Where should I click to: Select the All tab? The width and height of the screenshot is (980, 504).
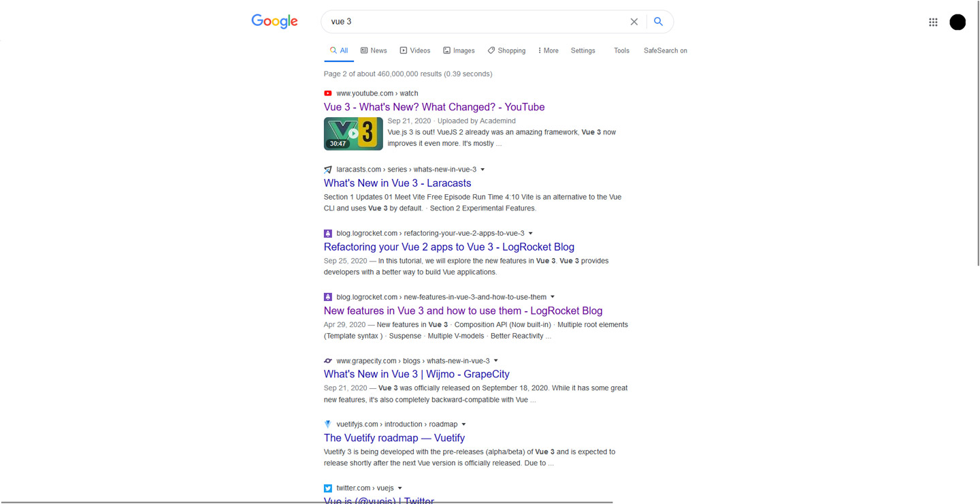pos(339,50)
